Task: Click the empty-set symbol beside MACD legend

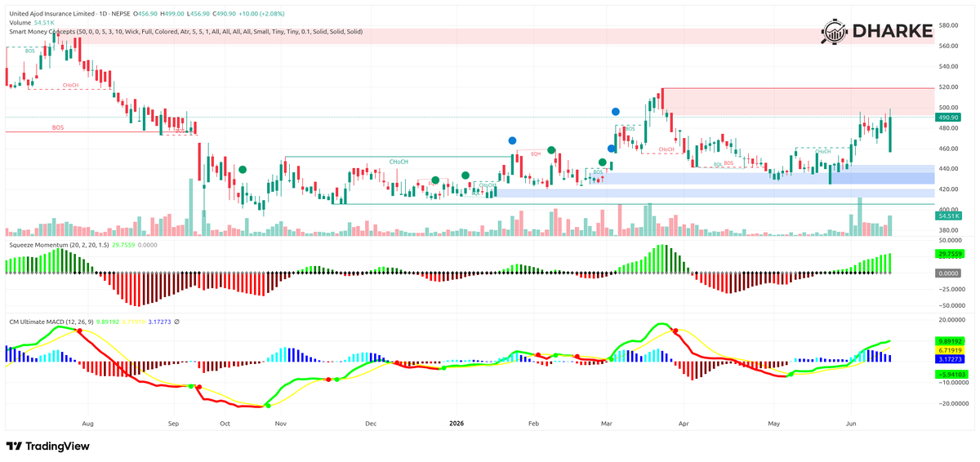Action: coord(177,322)
